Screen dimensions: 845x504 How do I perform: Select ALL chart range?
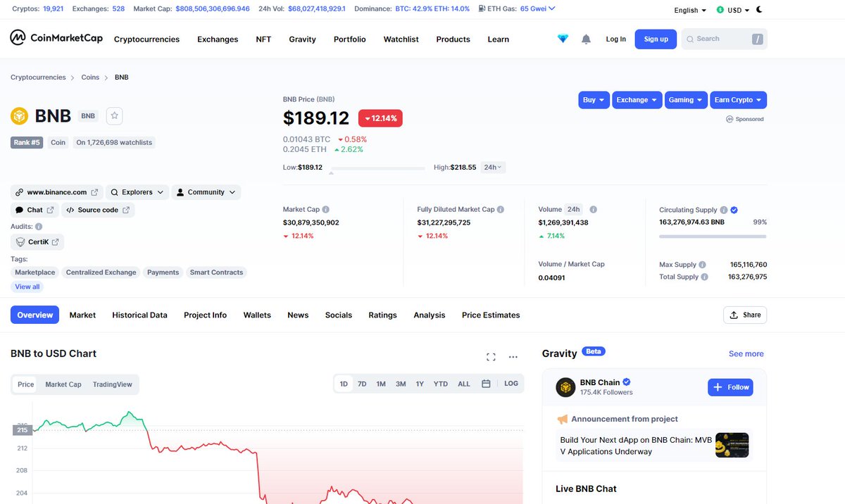tap(464, 384)
